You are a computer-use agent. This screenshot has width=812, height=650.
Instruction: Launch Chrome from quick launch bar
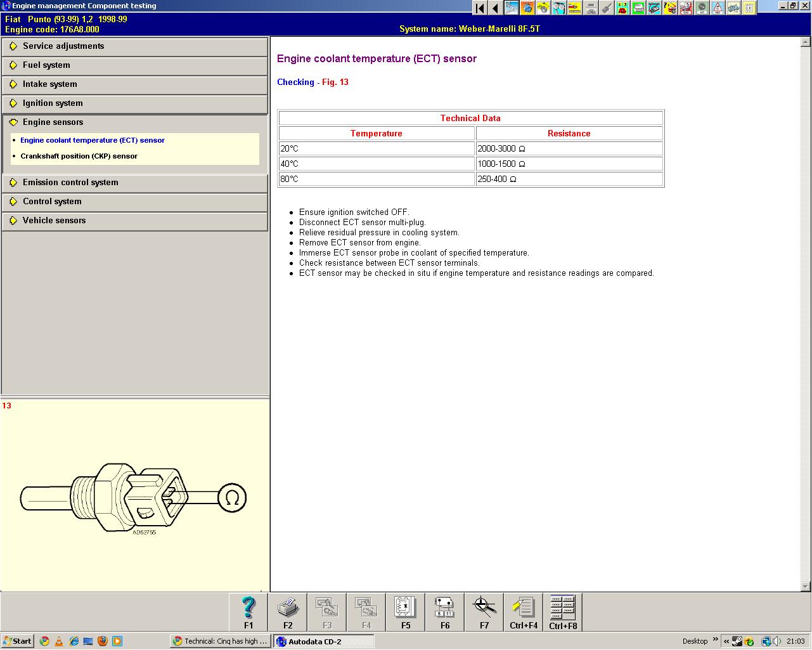pyautogui.click(x=44, y=641)
